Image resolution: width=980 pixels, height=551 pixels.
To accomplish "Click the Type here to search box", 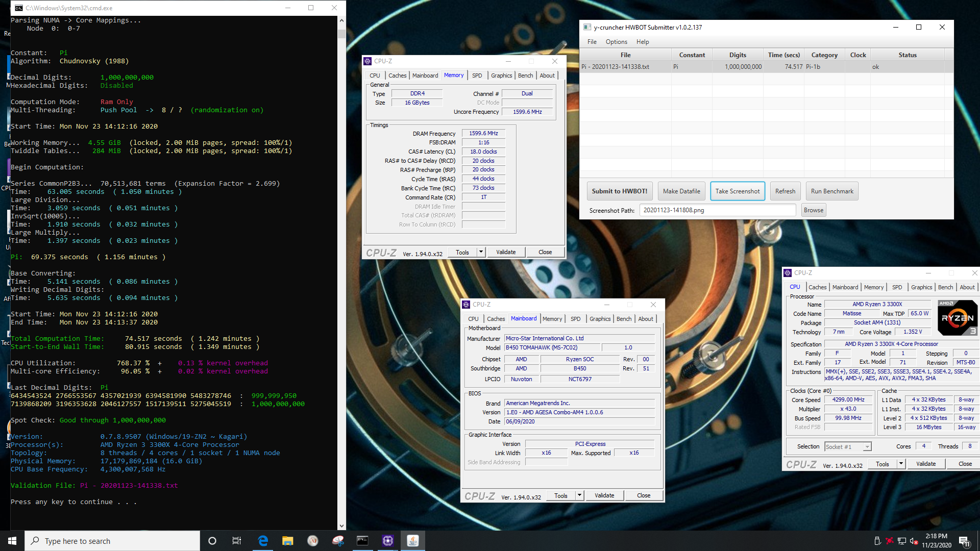I will pos(112,541).
